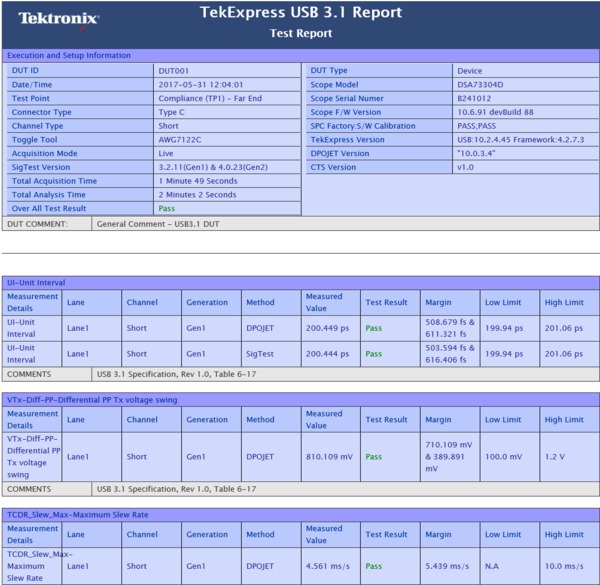
Task: Click the DUT Type value 'Device'
Action: [470, 71]
